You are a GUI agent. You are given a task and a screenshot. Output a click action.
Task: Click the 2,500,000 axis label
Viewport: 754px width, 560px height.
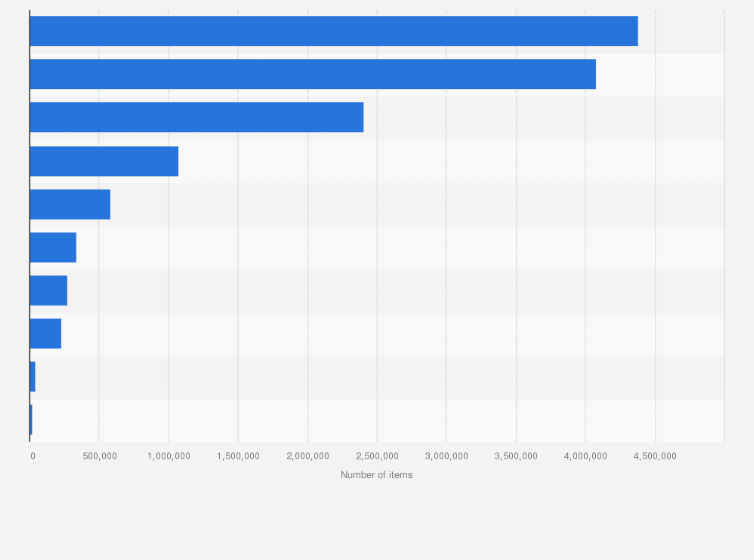click(377, 456)
